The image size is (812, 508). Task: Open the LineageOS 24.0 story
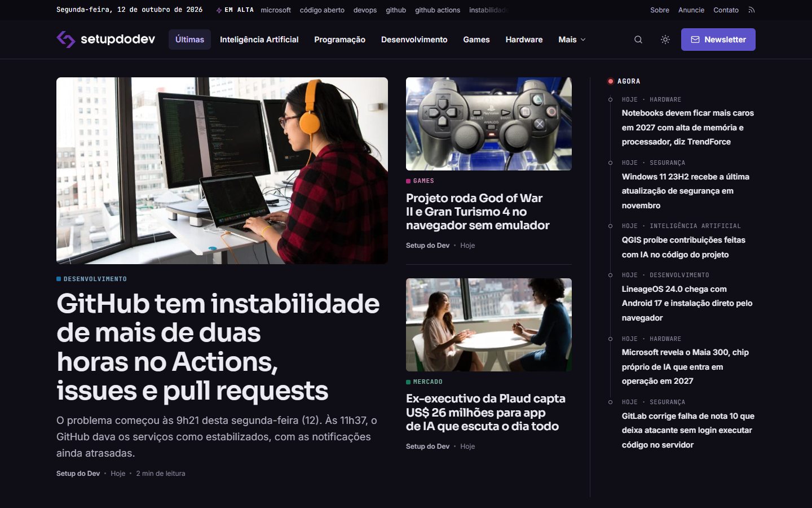pyautogui.click(x=687, y=303)
